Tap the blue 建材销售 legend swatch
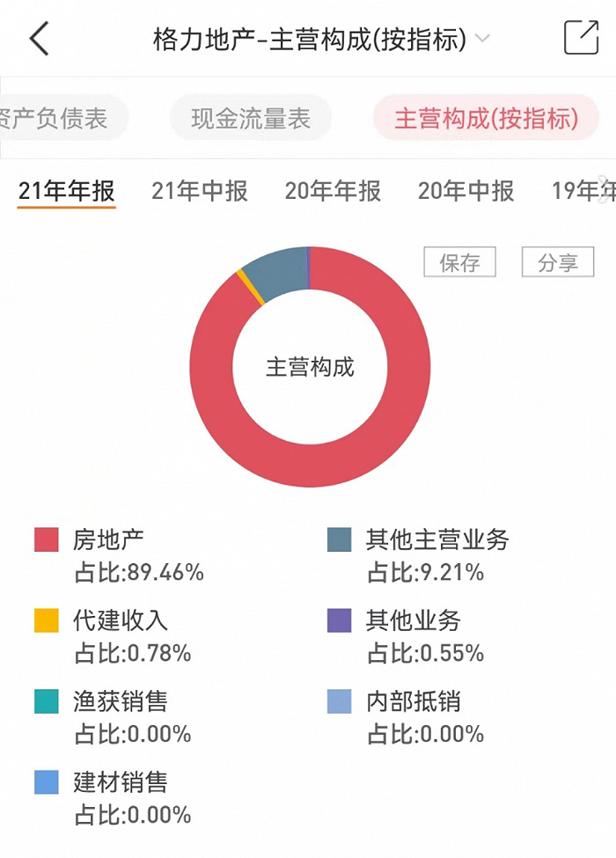Viewport: 616px width, 858px height. [47, 782]
